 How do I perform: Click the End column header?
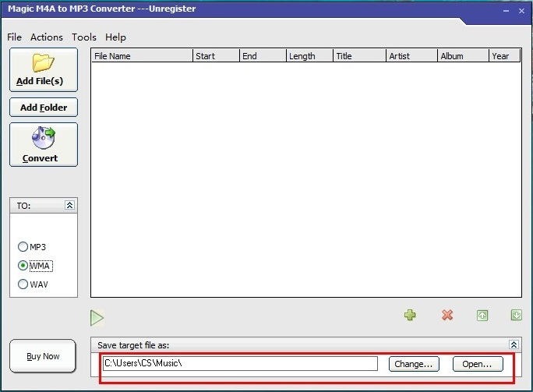tap(263, 56)
